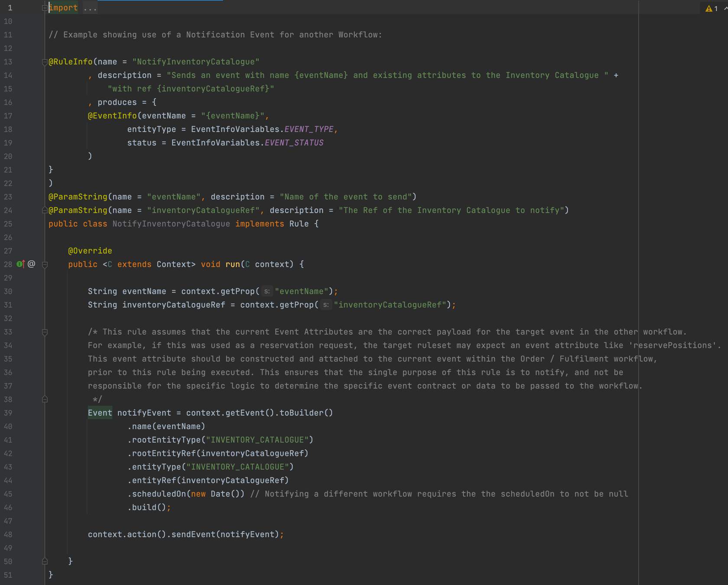The width and height of the screenshot is (728, 585).
Task: Click the yellow warning inspection icon
Action: tap(708, 9)
